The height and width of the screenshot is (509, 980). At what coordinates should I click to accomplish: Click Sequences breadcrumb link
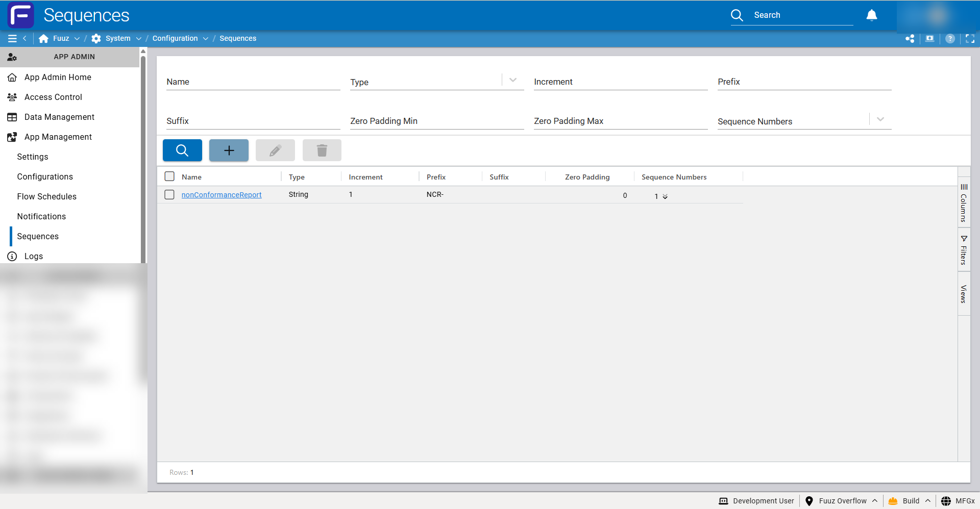pyautogui.click(x=238, y=38)
